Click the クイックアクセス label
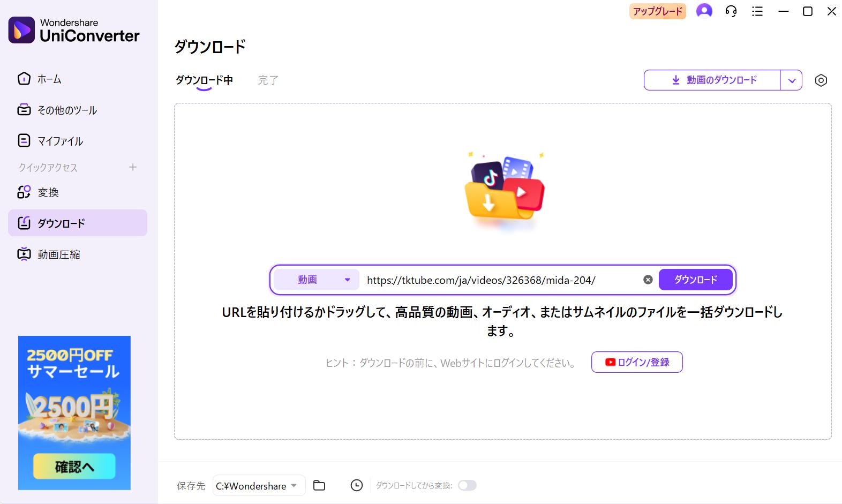The image size is (842, 504). (48, 168)
